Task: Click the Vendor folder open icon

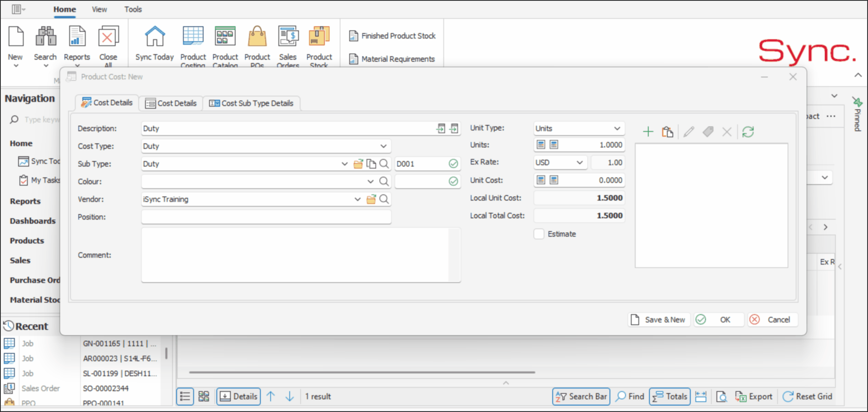Action: tap(371, 199)
